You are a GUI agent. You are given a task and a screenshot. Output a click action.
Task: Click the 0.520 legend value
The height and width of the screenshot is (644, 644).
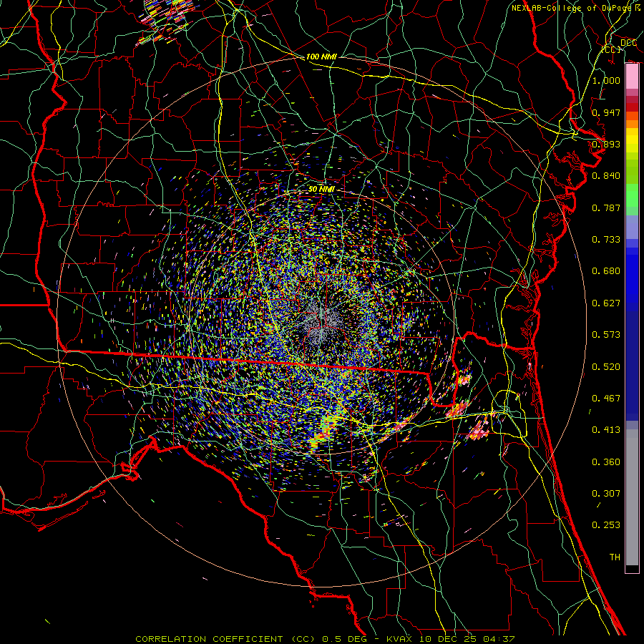click(x=606, y=367)
